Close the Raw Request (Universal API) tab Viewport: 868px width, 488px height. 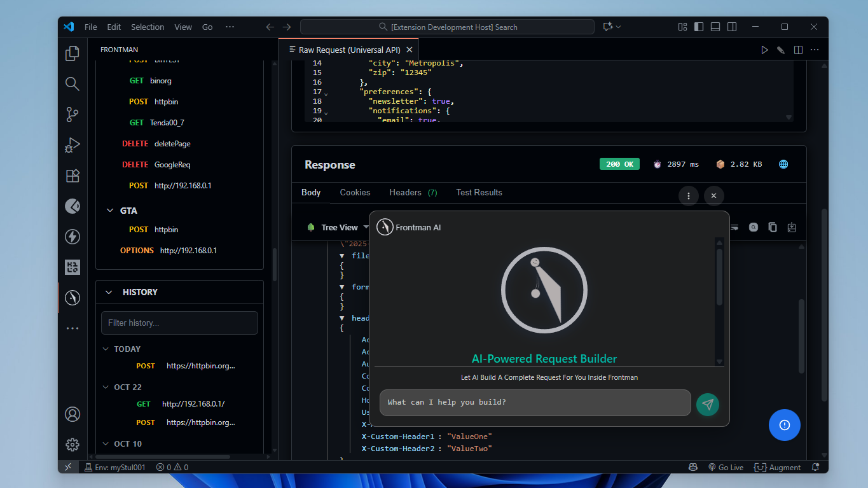point(410,50)
